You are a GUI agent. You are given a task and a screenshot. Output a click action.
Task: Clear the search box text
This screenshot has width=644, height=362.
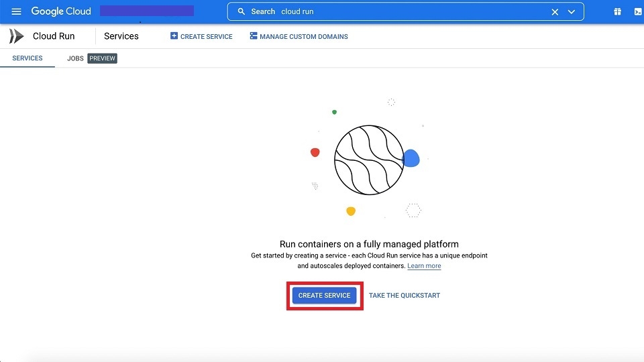pos(555,11)
